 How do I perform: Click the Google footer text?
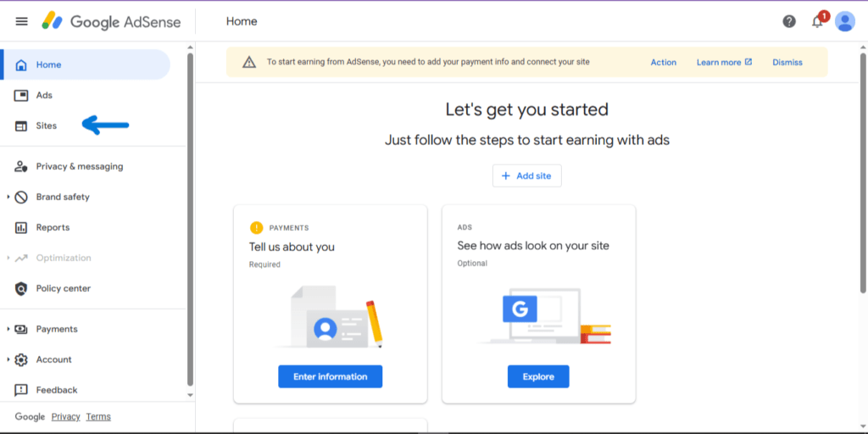[x=30, y=416]
